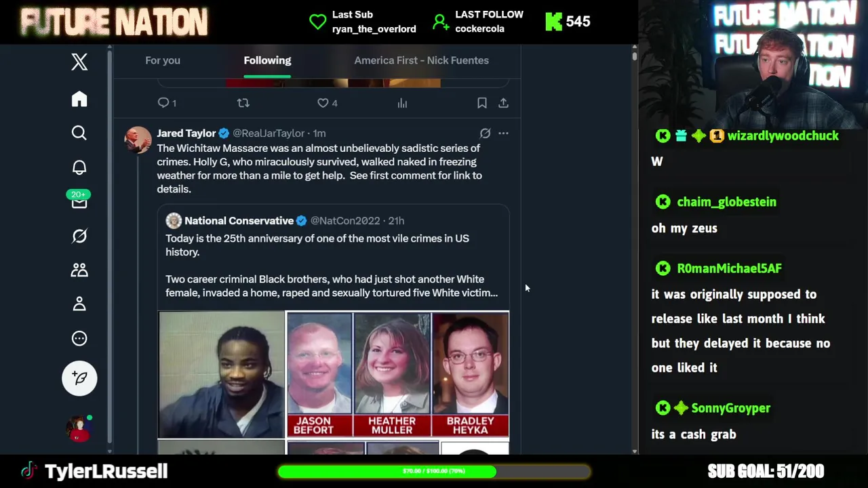The image size is (868, 488).
Task: Click chat username wizardlywoodchuck
Action: tap(783, 136)
